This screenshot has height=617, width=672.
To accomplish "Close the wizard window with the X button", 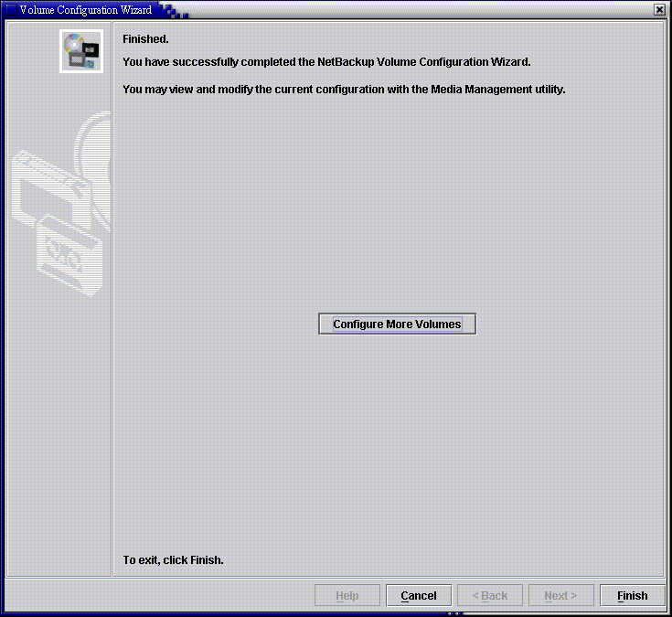I will point(659,9).
